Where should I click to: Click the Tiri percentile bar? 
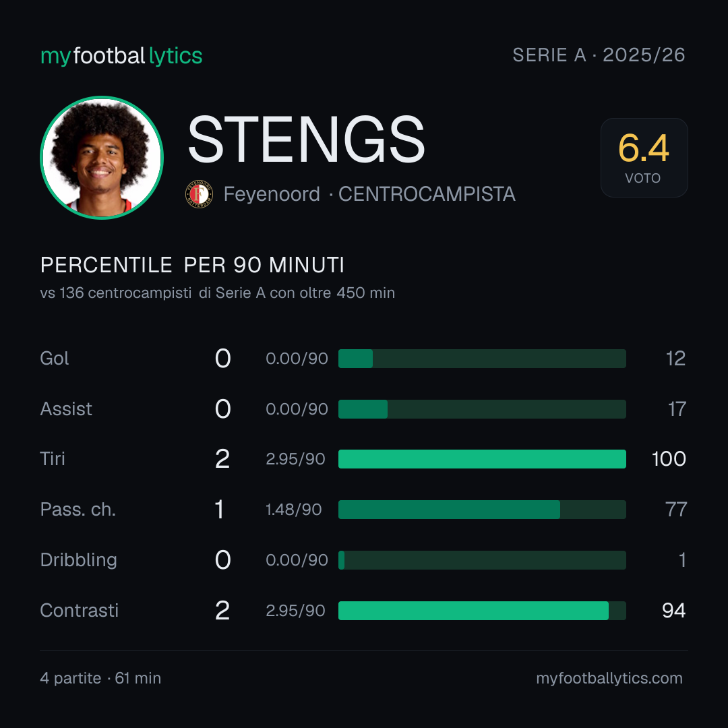(x=482, y=459)
